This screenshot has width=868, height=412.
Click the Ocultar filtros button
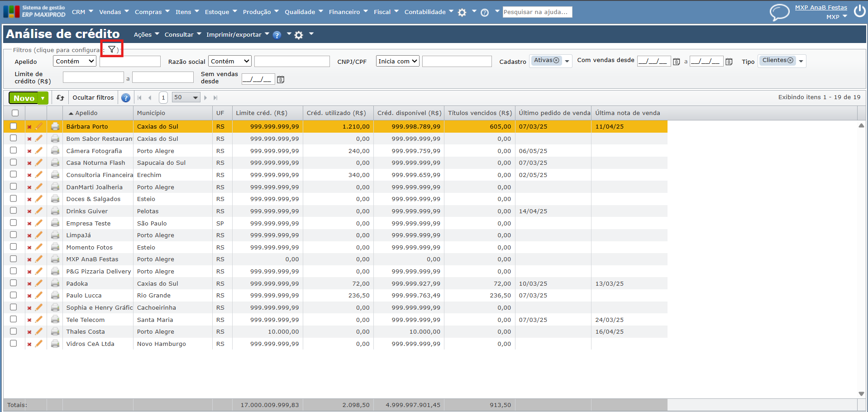tap(93, 97)
